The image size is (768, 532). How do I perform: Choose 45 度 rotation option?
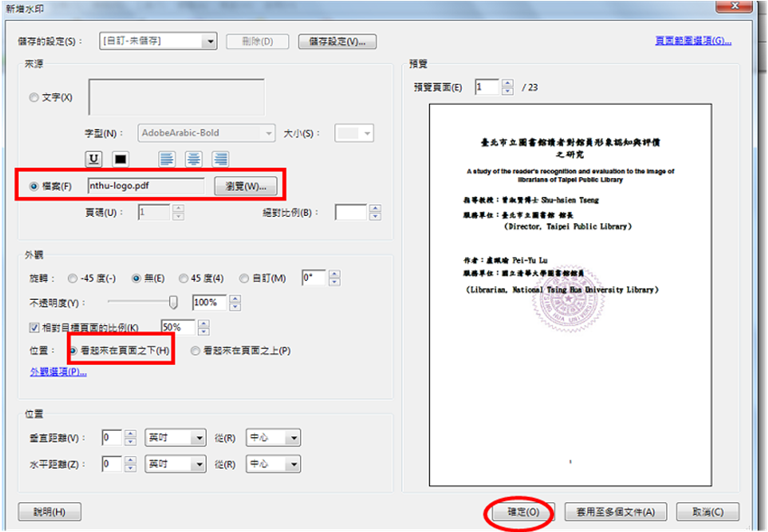pos(183,278)
